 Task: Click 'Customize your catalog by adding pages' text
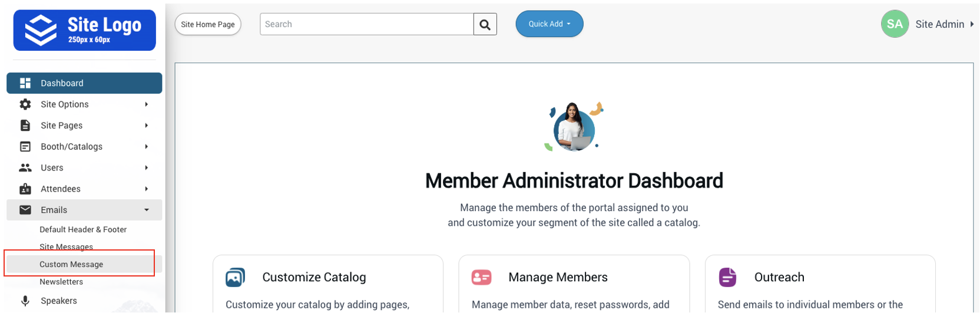tap(317, 305)
